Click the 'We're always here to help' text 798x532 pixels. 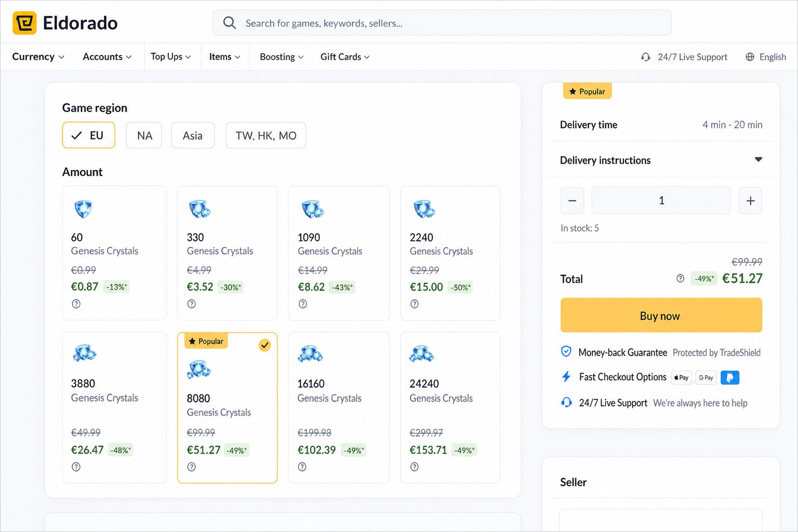(x=700, y=403)
